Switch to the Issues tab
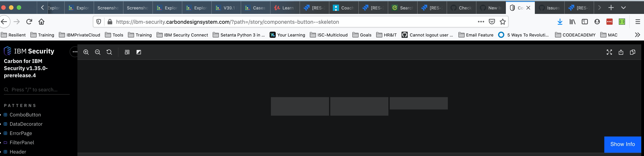The image size is (644, 156). pos(550,8)
